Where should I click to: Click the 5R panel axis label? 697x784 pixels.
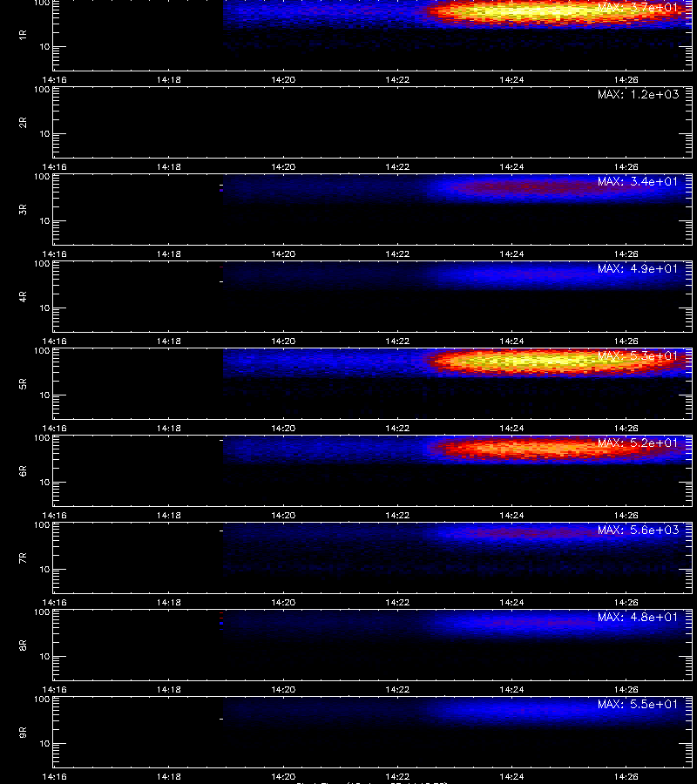pos(23,383)
